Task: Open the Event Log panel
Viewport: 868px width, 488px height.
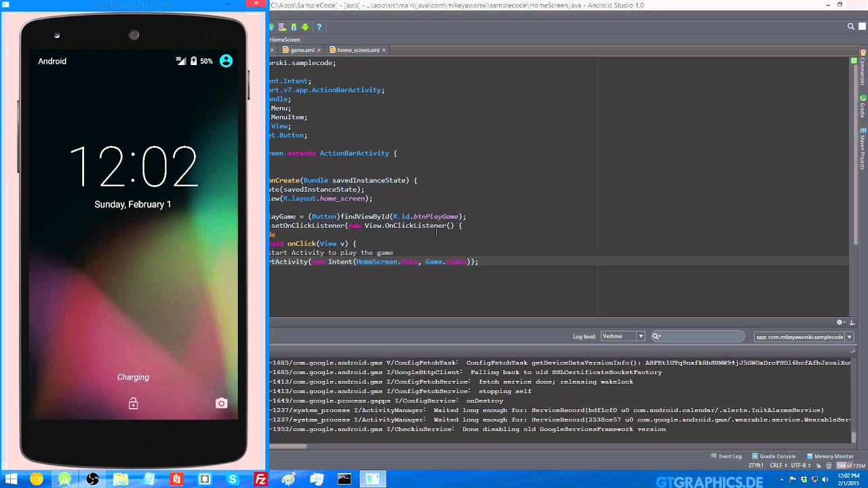Action: click(x=726, y=456)
